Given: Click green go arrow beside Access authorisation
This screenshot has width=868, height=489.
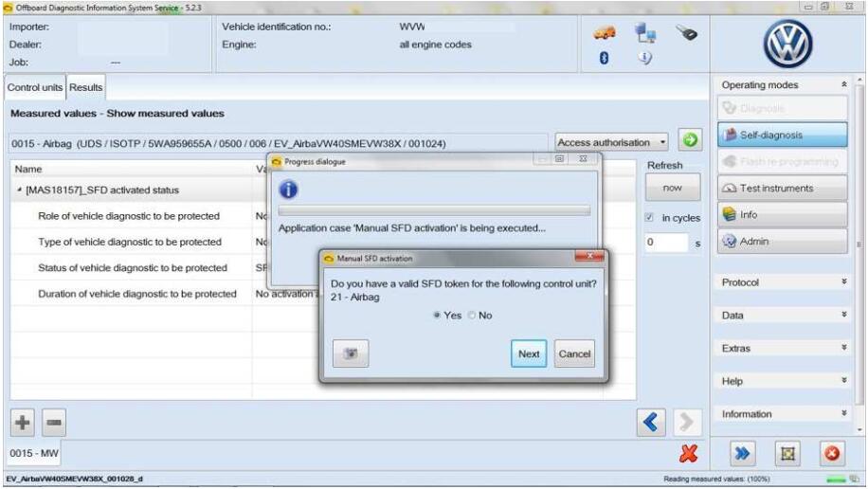Looking at the screenshot, I should [x=690, y=140].
